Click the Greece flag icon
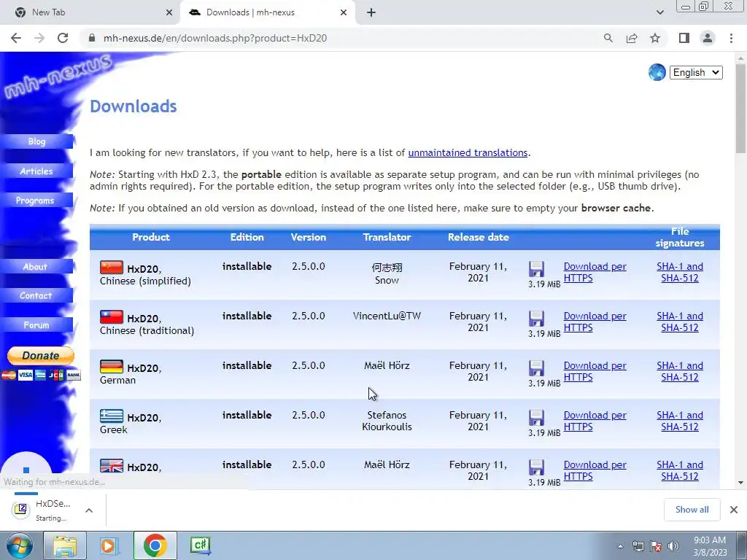 pyautogui.click(x=112, y=416)
